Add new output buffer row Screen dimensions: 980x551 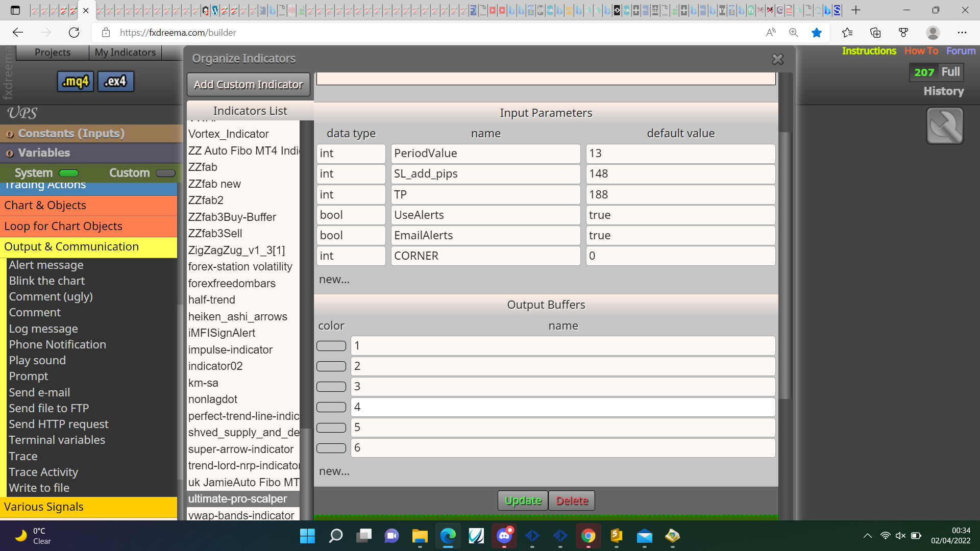pyautogui.click(x=334, y=471)
